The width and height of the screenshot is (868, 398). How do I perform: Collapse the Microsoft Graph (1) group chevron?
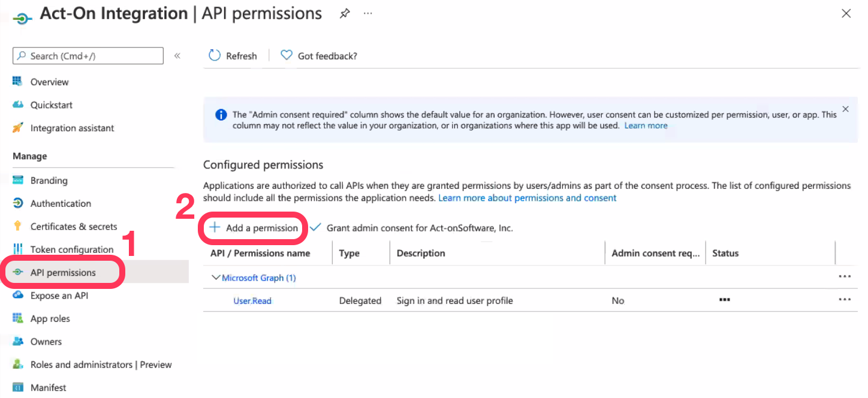click(216, 278)
